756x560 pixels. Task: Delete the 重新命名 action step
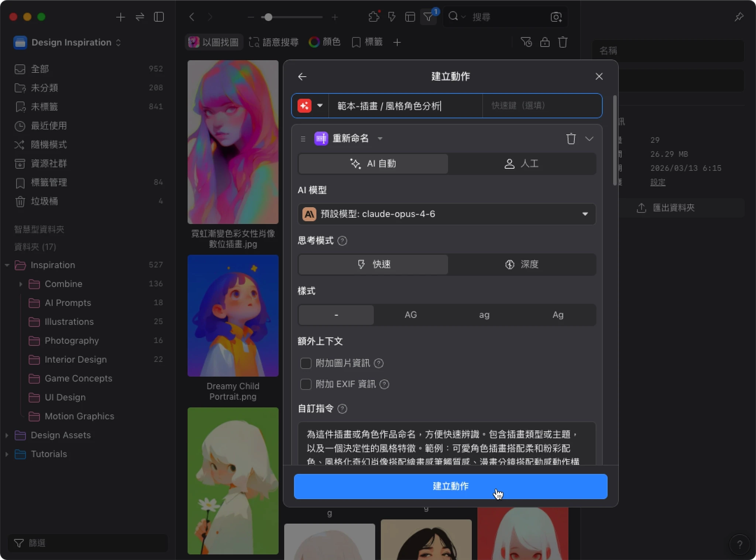tap(571, 139)
